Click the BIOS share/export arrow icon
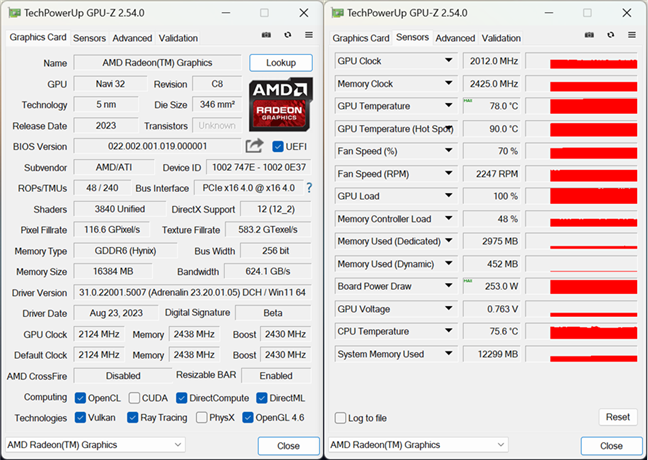The width and height of the screenshot is (648, 460). [x=254, y=145]
